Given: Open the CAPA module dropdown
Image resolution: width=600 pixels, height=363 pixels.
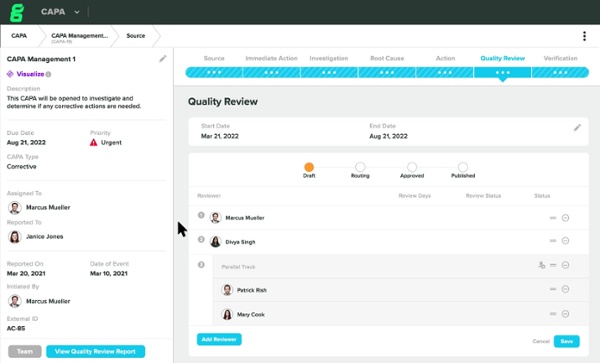Looking at the screenshot, I should tap(60, 12).
